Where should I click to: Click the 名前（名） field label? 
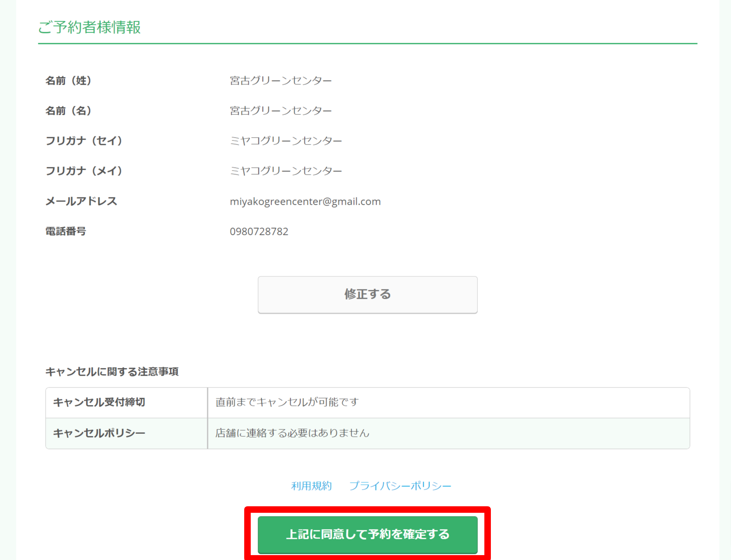[x=68, y=111]
